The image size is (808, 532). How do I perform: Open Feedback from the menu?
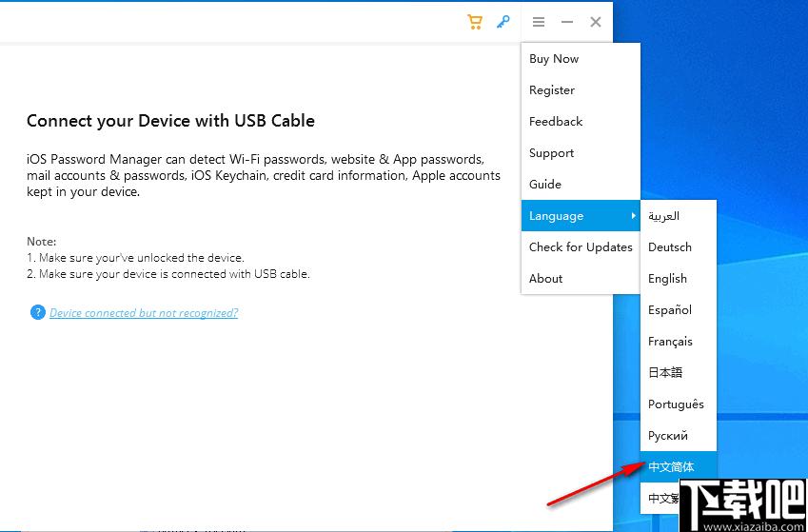tap(556, 122)
